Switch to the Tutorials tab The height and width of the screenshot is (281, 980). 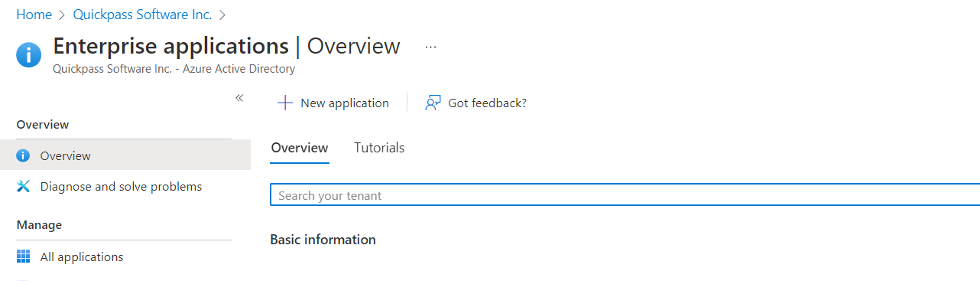(379, 148)
